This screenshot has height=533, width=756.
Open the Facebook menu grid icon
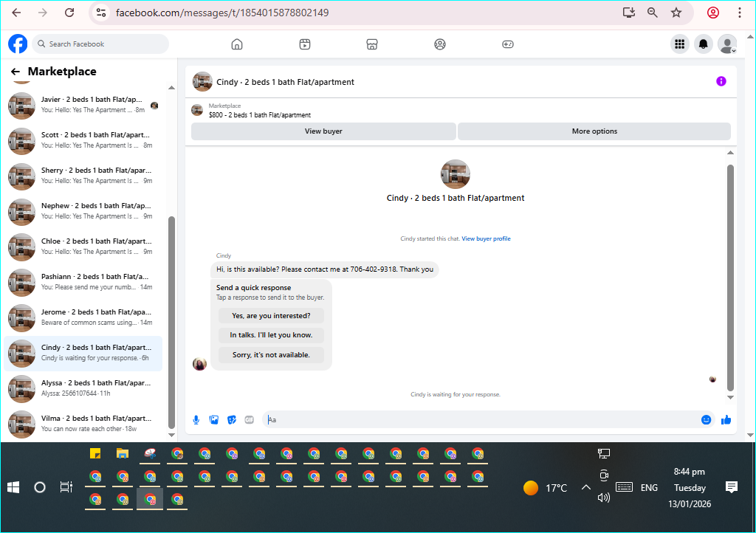679,44
